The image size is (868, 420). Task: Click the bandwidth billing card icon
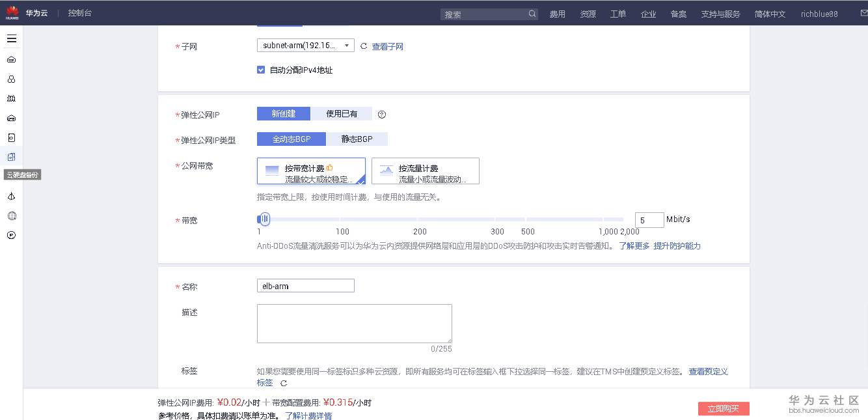(x=272, y=171)
